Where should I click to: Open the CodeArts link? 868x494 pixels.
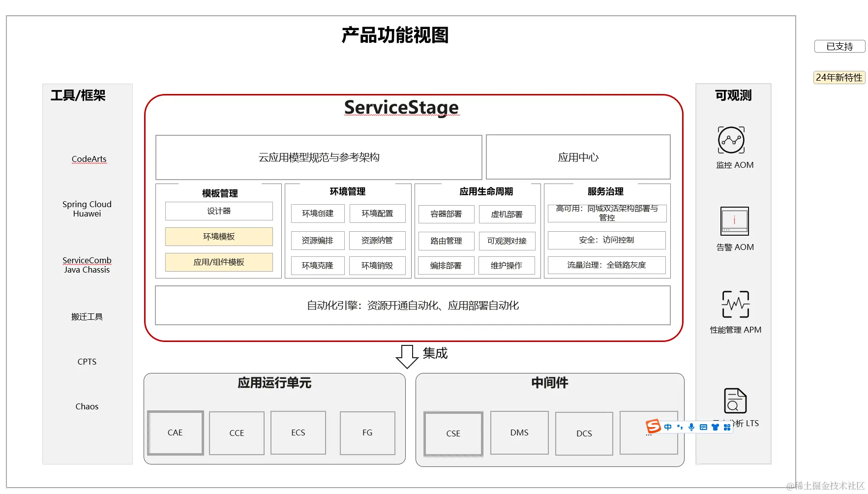[x=89, y=158]
